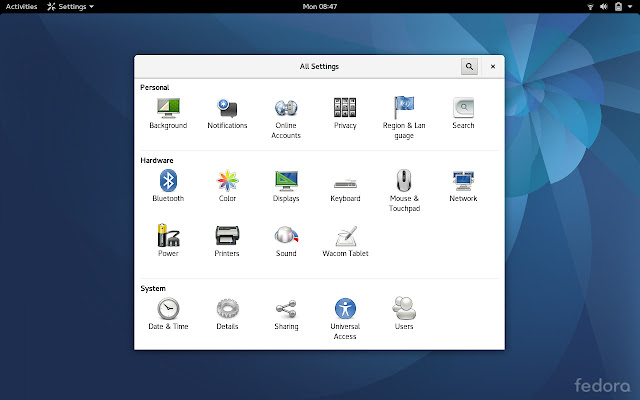Open the Settings app menu in top bar
The width and height of the screenshot is (640, 400).
pyautogui.click(x=70, y=7)
